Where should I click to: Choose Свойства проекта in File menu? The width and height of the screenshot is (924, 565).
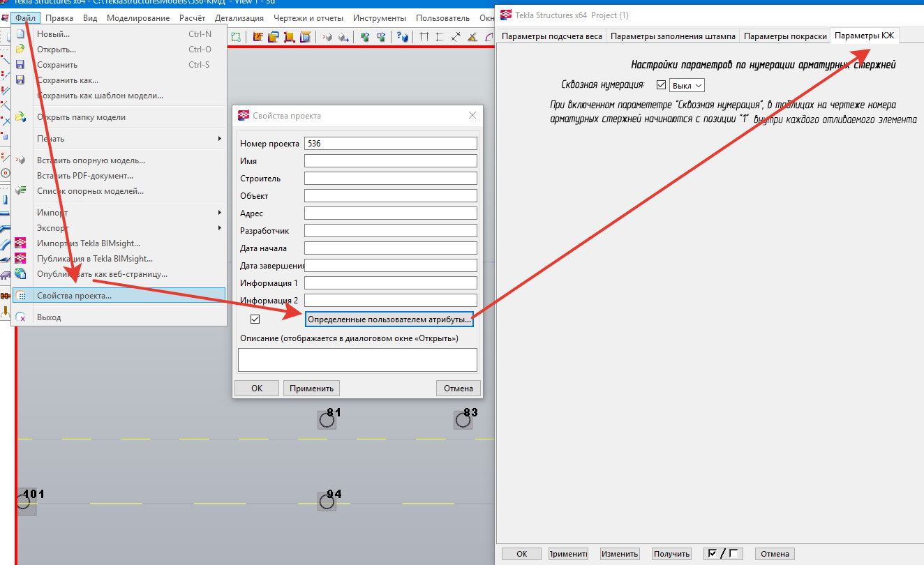click(119, 296)
